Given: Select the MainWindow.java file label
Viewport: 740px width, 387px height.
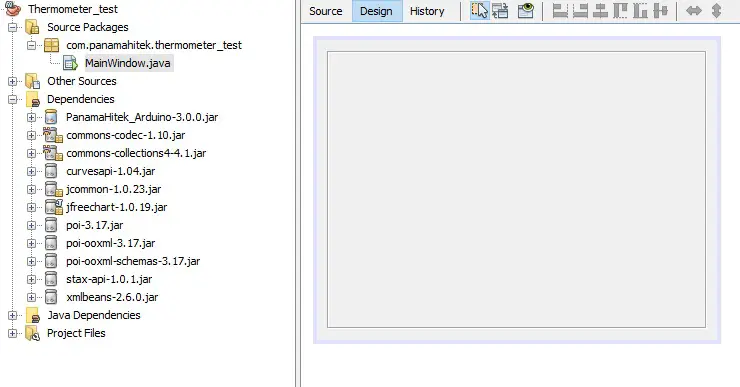Looking at the screenshot, I should click(128, 63).
